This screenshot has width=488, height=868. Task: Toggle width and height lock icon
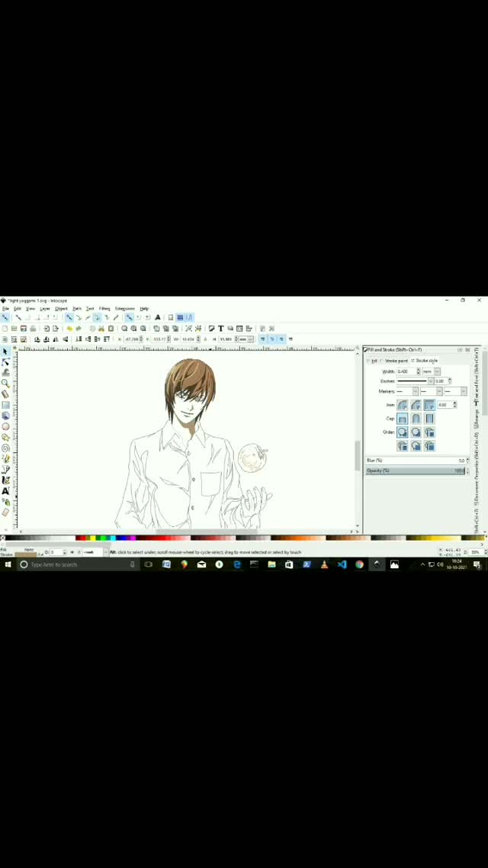pyautogui.click(x=205, y=339)
